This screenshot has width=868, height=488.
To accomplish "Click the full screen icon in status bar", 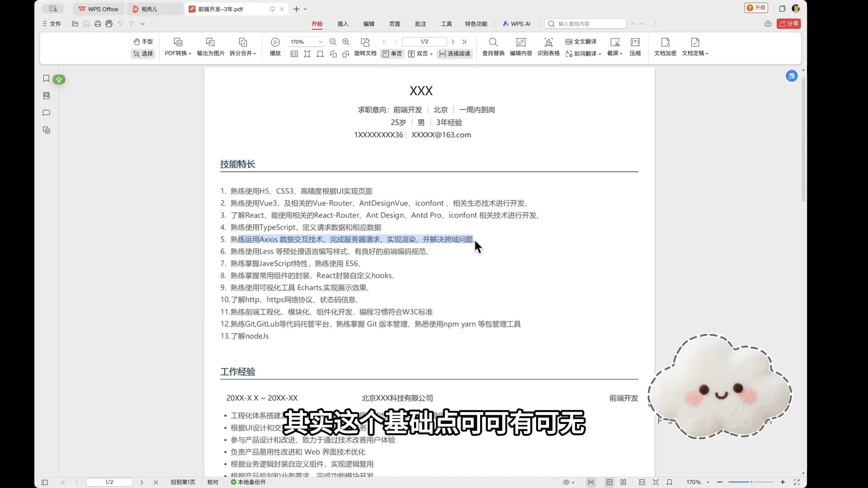I will pos(797,482).
